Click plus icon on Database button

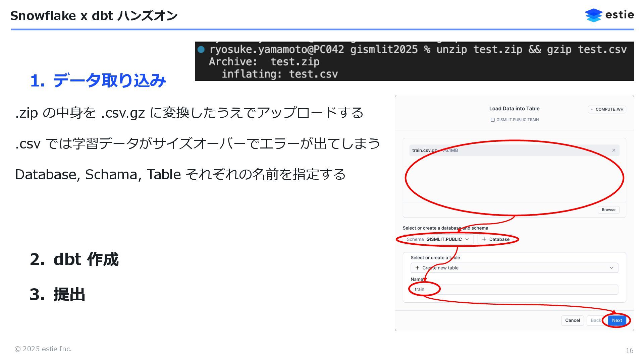click(484, 239)
